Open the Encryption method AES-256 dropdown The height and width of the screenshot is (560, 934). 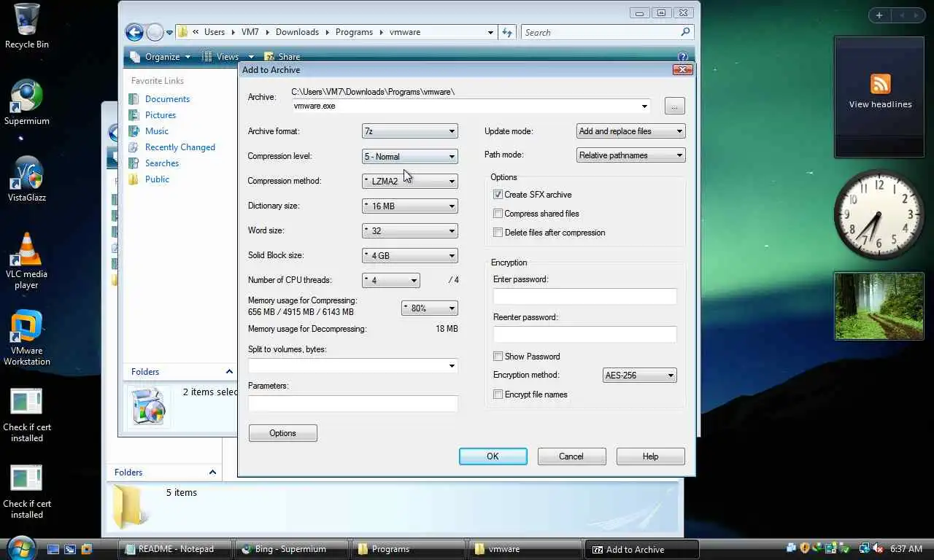pyautogui.click(x=640, y=376)
